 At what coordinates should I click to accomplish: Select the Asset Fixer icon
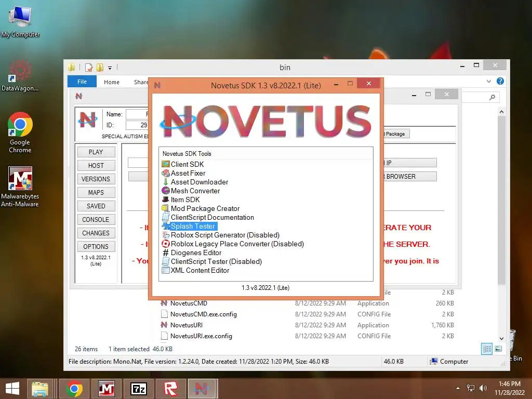(x=166, y=173)
